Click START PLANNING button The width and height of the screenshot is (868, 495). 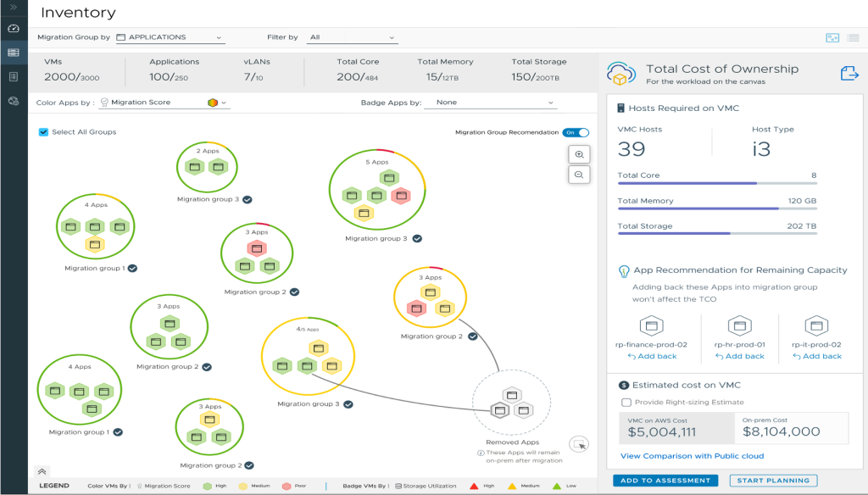[x=773, y=481]
